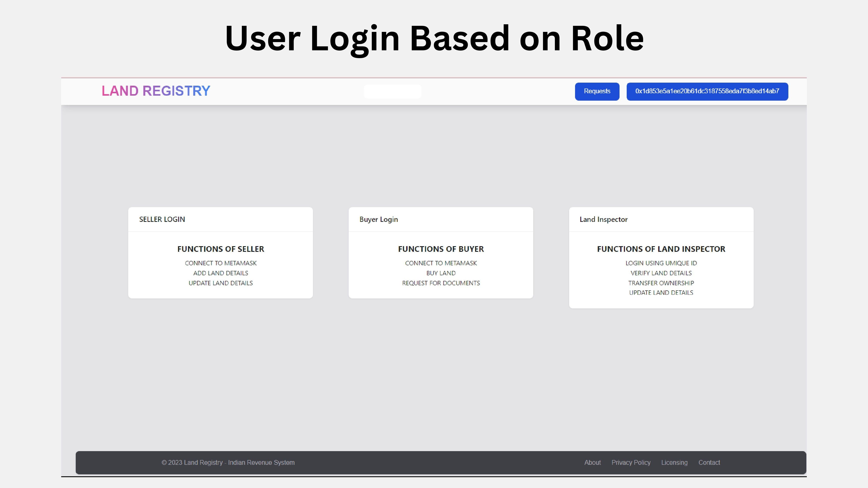This screenshot has height=488, width=868.
Task: Click the Requests button in navbar
Action: click(x=597, y=91)
